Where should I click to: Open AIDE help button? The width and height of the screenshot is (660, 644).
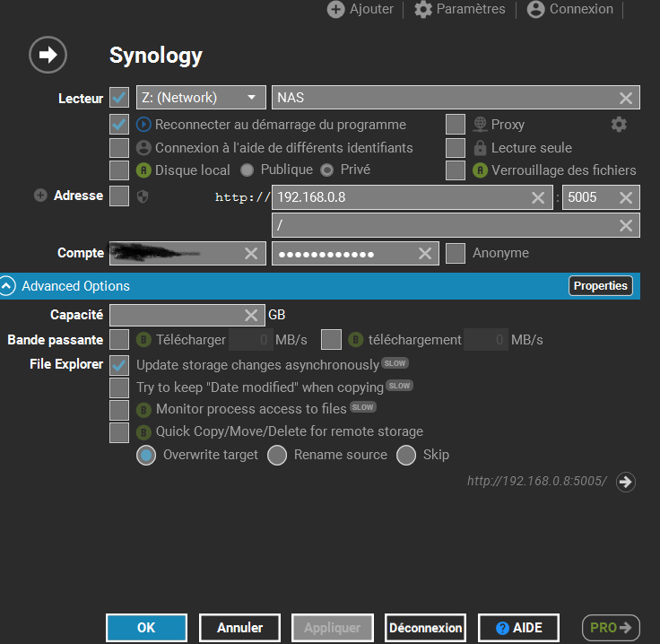click(x=518, y=628)
